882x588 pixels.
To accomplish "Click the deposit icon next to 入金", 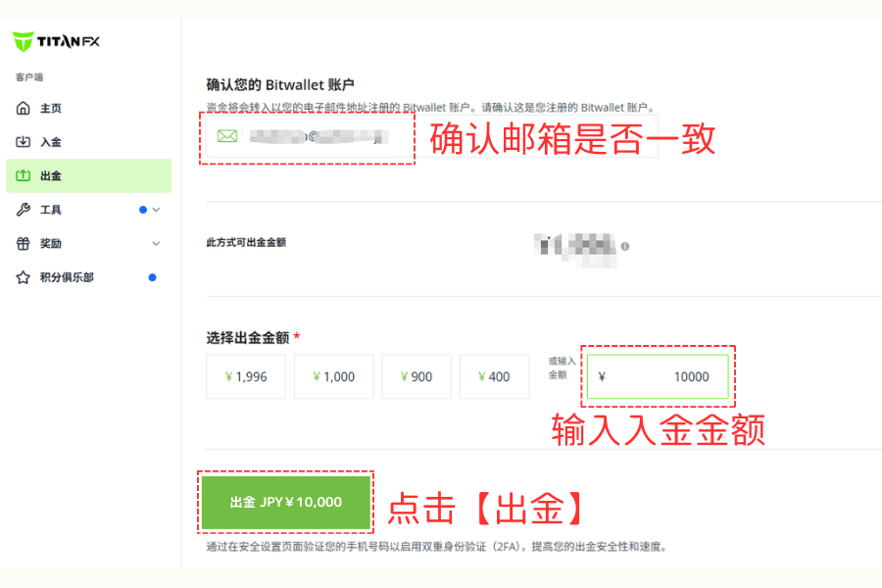I will click(x=23, y=141).
